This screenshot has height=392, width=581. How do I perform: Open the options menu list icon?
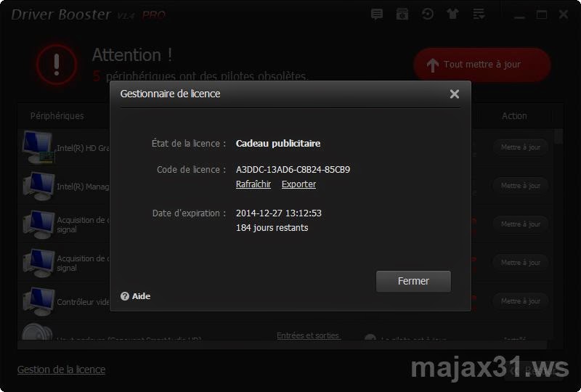coord(479,14)
